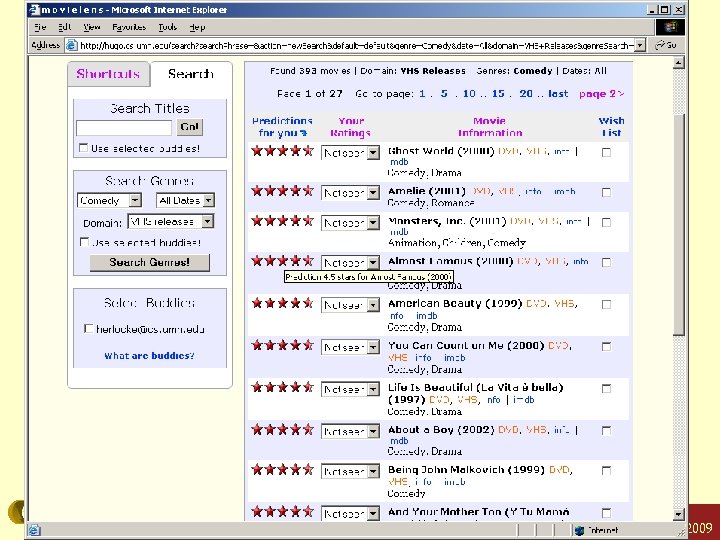Image resolution: width=720 pixels, height=540 pixels.
Task: Click the IE title bar application icon
Action: click(x=34, y=10)
